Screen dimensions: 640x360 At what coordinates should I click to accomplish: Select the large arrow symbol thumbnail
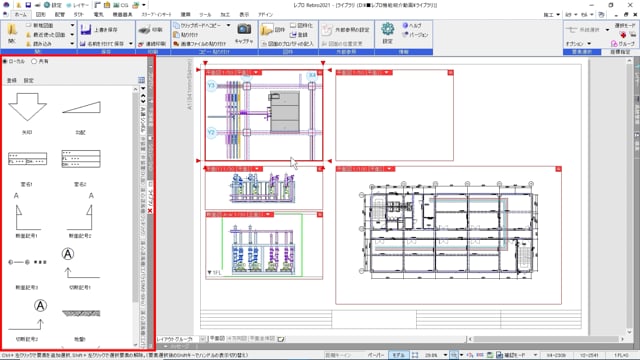[x=27, y=107]
